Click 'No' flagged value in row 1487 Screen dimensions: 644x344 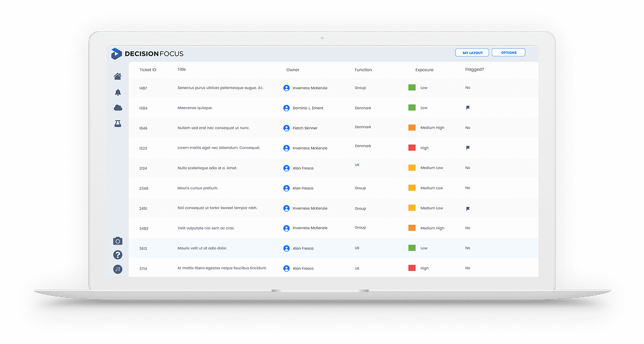pos(468,88)
